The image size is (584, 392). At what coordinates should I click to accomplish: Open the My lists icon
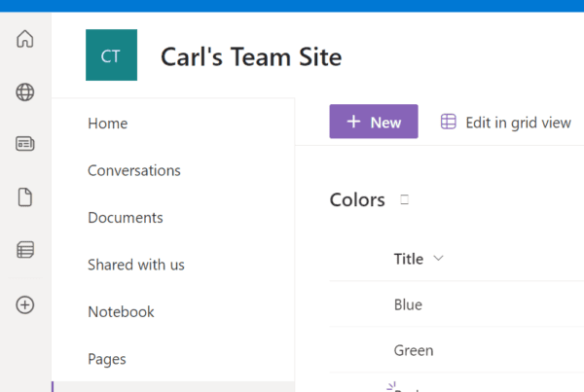coord(25,249)
